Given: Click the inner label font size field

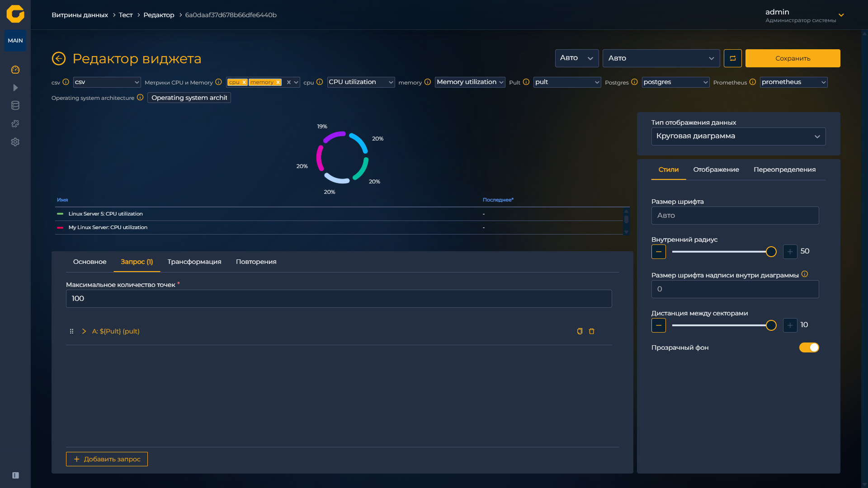Looking at the screenshot, I should [x=735, y=289].
